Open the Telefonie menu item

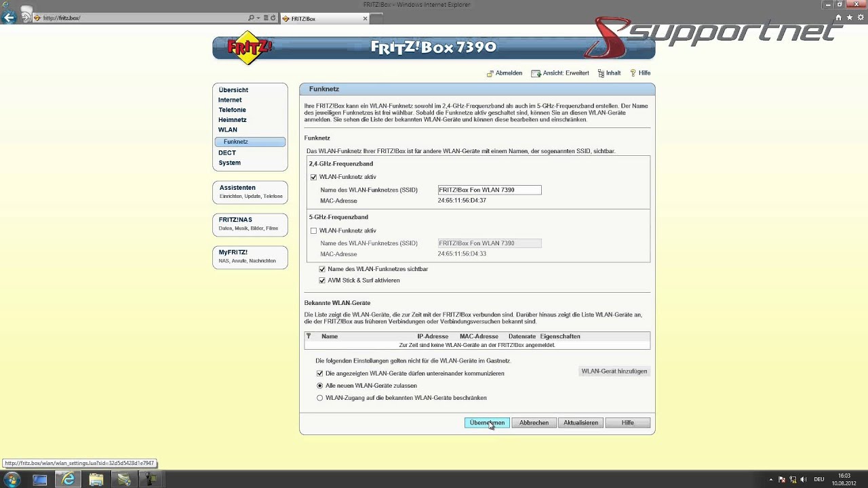tap(232, 110)
